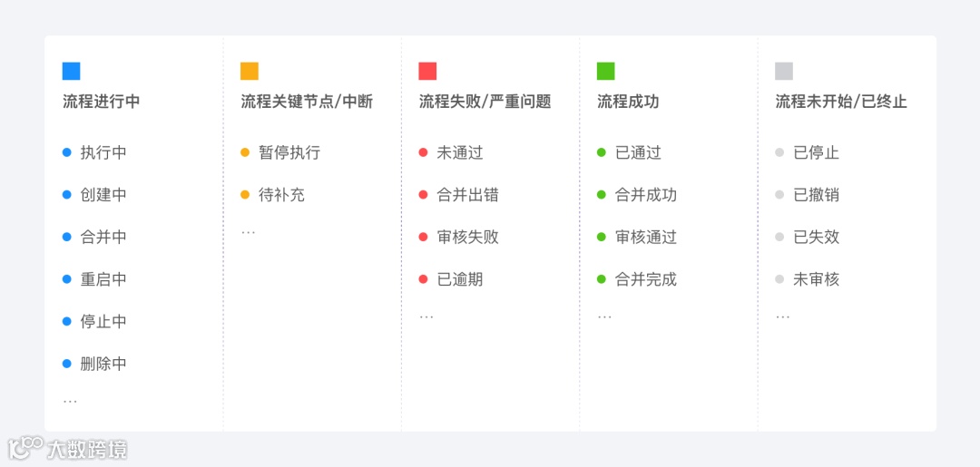Expand the ellipsis under 待补充
Image resolution: width=980 pixels, height=467 pixels.
(x=248, y=233)
